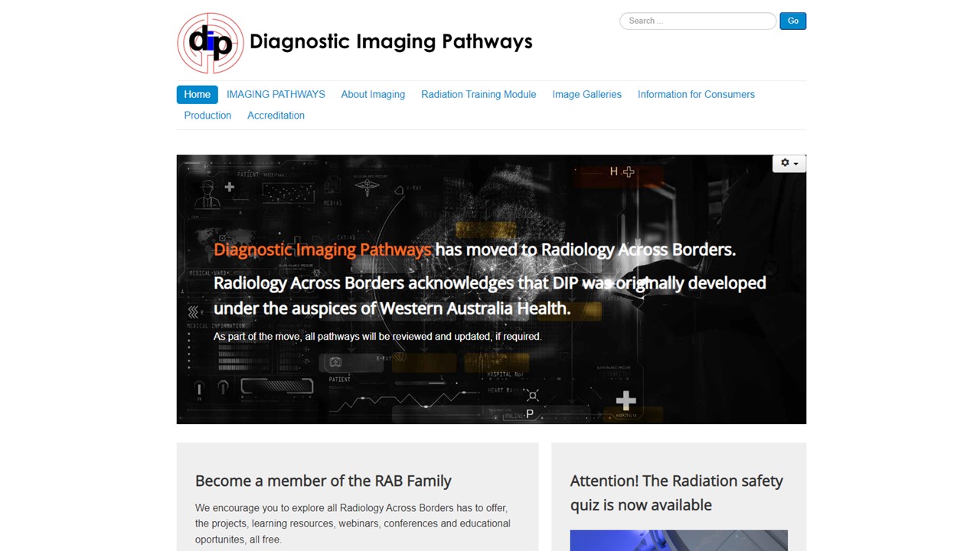Click inside the Search field
Image resolution: width=980 pixels, height=551 pixels.
(697, 21)
